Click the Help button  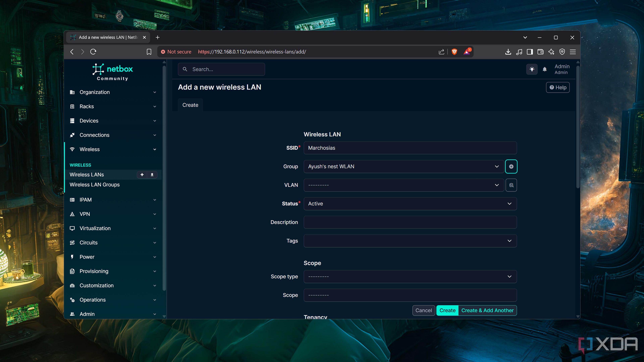click(x=557, y=87)
